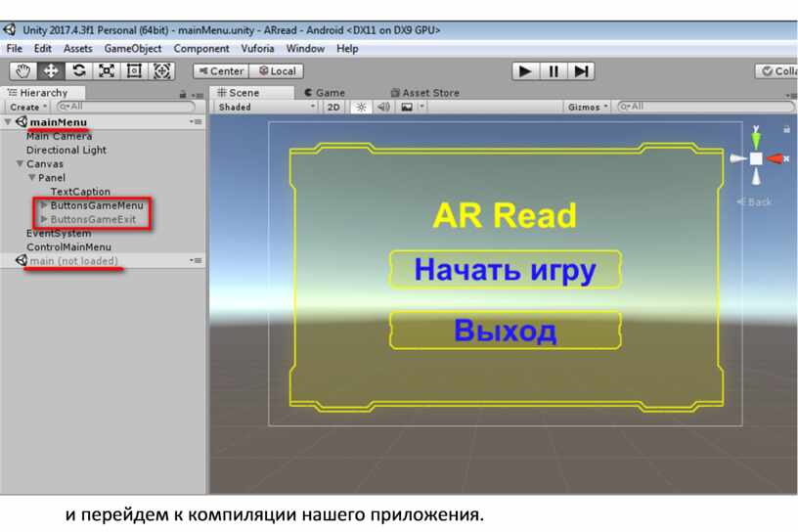Select Directional Light in Hierarchy
This screenshot has width=798, height=532.
pos(66,151)
